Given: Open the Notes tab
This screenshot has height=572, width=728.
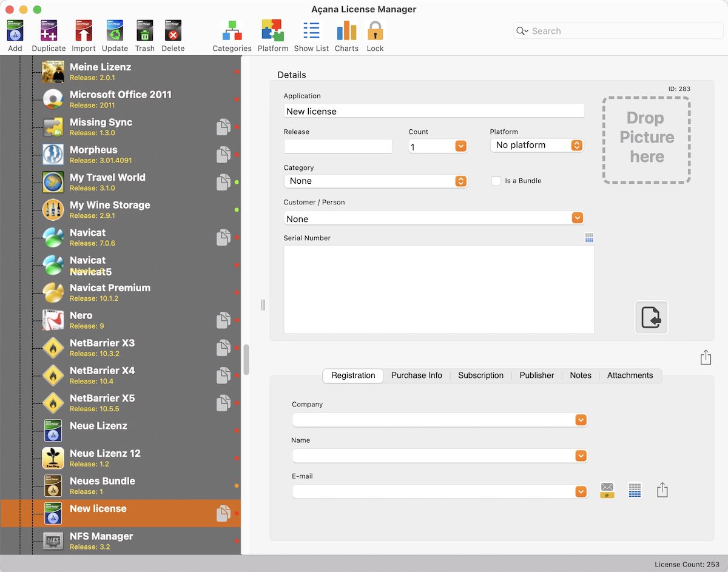Looking at the screenshot, I should (581, 375).
